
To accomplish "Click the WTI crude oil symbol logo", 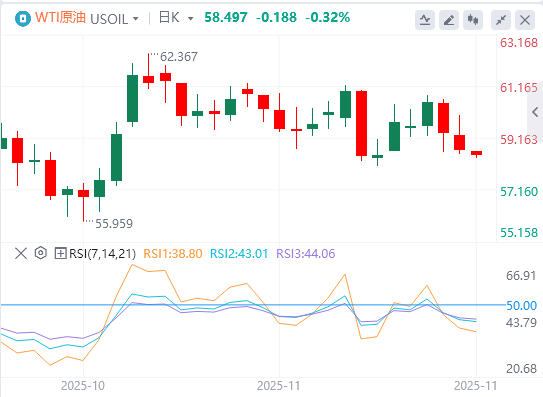I will [x=23, y=18].
